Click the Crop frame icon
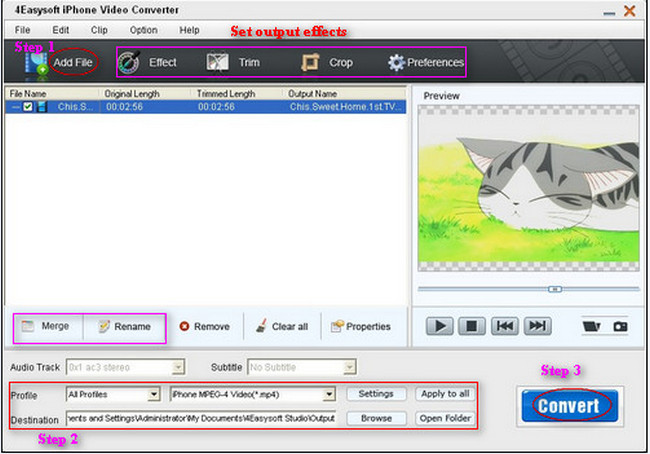The height and width of the screenshot is (454, 650). pyautogui.click(x=310, y=63)
